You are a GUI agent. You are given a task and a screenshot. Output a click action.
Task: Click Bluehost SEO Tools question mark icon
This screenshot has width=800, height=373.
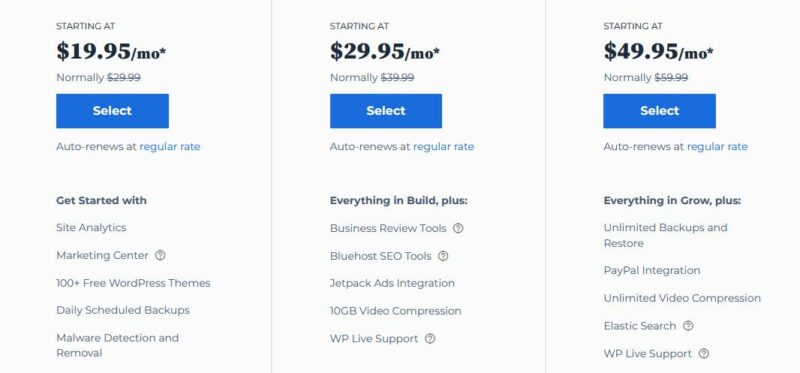click(443, 256)
